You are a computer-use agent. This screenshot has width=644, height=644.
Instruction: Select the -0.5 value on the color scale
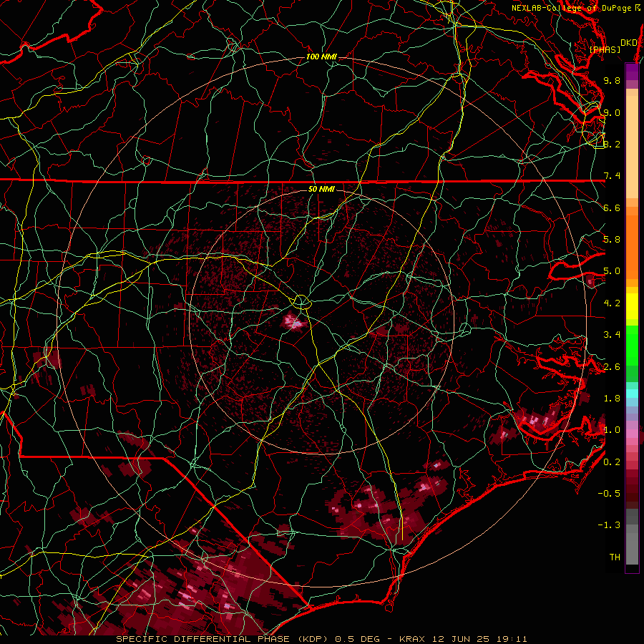coord(609,494)
